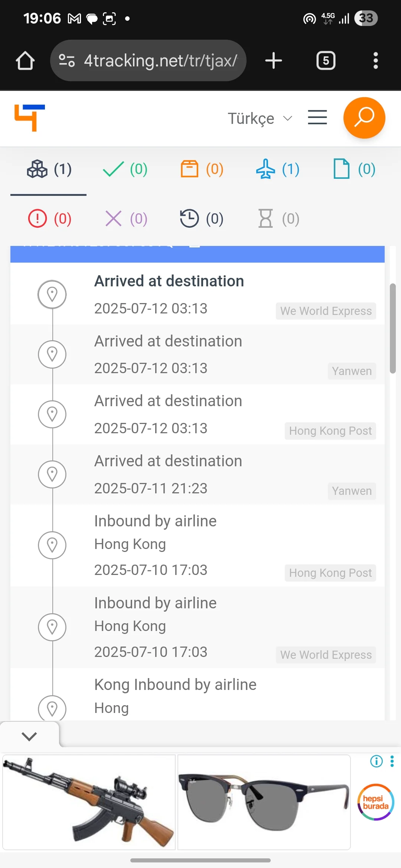Select the all packages tab
Viewport: 401px width, 868px height.
coord(49,170)
